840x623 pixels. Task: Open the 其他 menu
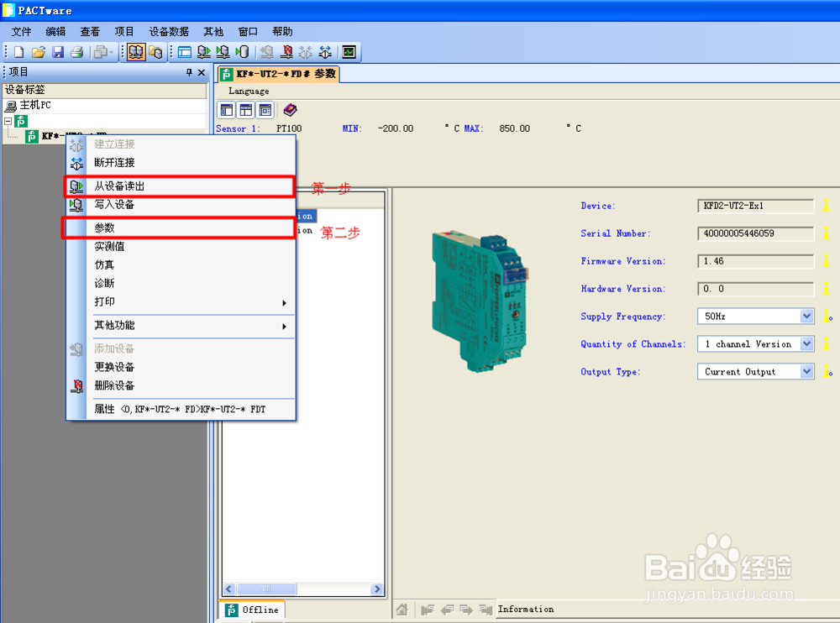pos(213,32)
